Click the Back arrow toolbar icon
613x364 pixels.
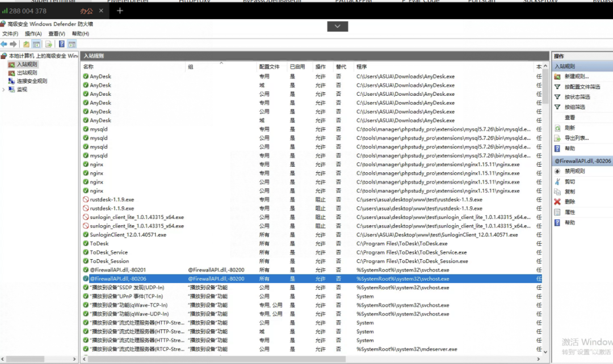[x=4, y=44]
